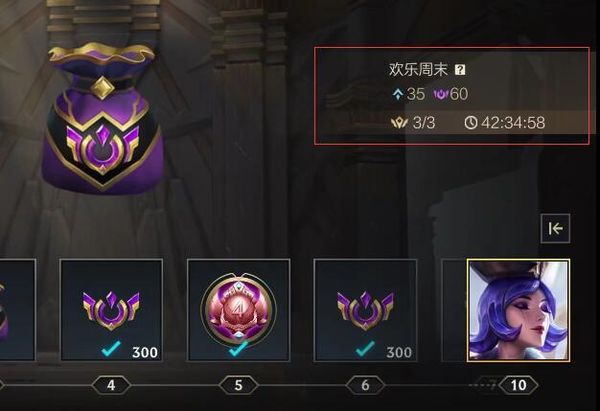Image resolution: width=600 pixels, height=411 pixels.
Task: Jump to level 10 marker on track
Action: [518, 385]
